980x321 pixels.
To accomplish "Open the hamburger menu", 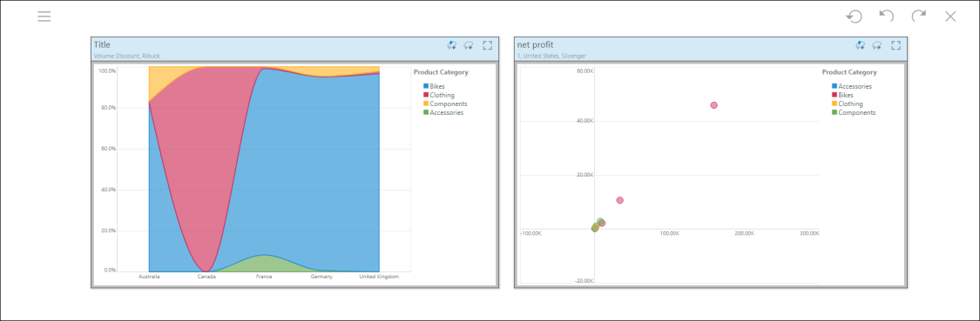I will point(44,17).
